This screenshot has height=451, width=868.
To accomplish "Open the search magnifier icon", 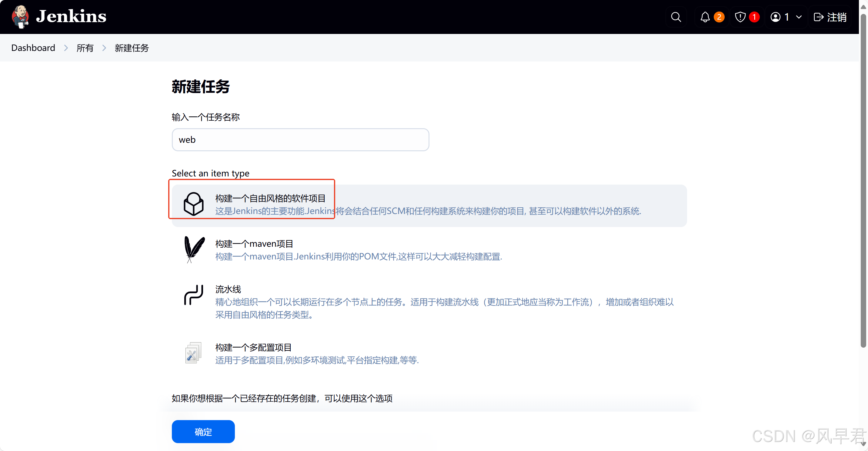I will coord(676,17).
